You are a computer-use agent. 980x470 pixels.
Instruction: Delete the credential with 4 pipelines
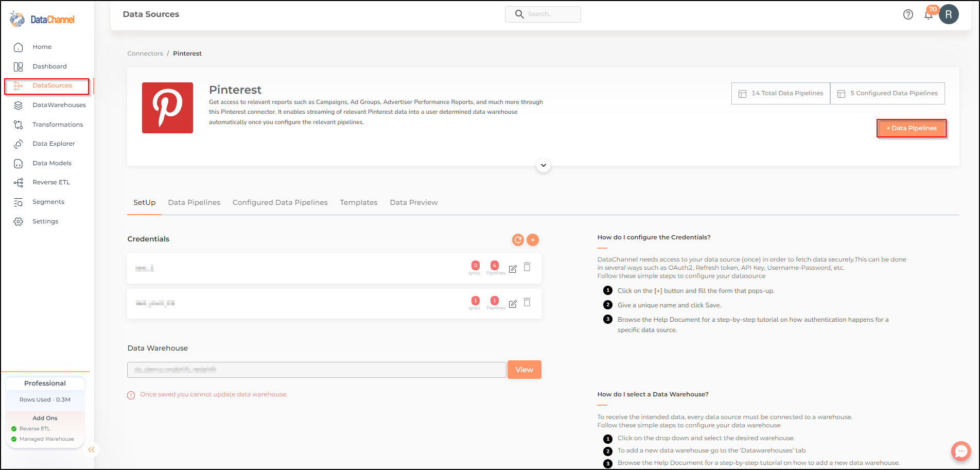click(527, 267)
